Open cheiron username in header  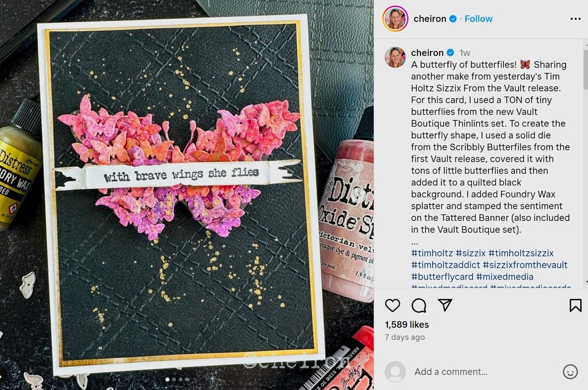[430, 19]
